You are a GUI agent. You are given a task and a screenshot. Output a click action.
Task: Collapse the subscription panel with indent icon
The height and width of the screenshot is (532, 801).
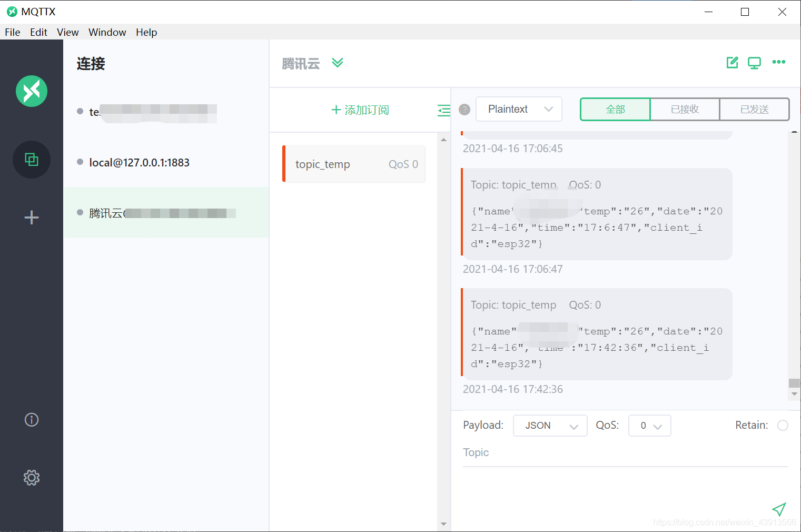pyautogui.click(x=444, y=110)
